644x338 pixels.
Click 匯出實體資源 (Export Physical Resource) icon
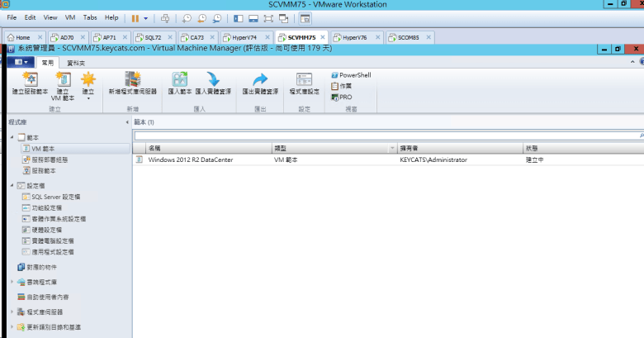[x=260, y=80]
